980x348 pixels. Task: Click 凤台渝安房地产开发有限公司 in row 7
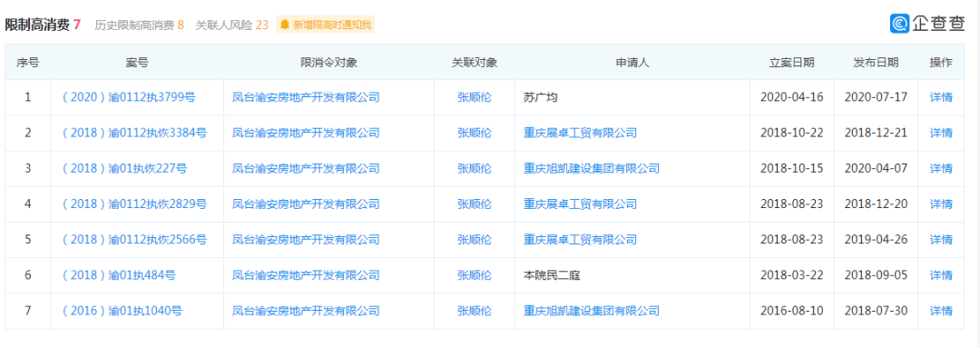tap(306, 311)
